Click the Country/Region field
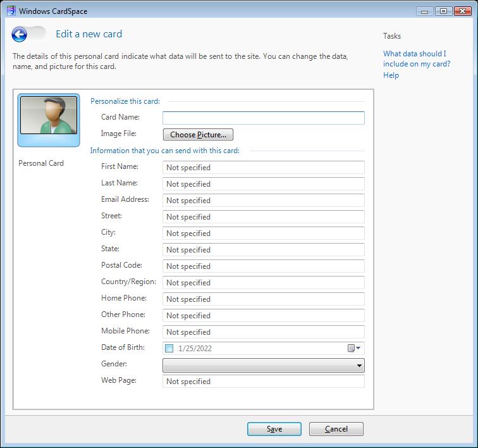This screenshot has height=448, width=478. [x=264, y=283]
